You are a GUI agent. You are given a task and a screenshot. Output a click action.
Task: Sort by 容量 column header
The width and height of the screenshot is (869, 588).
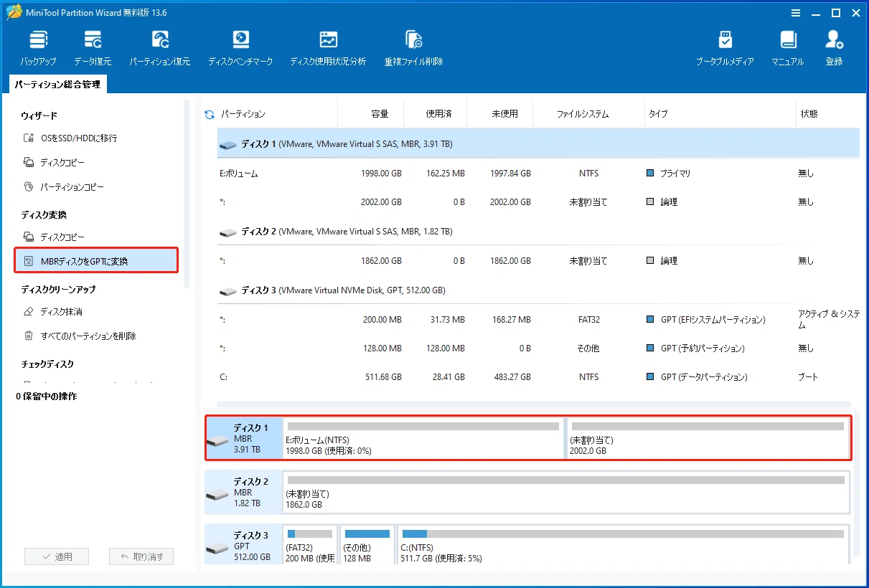click(x=380, y=114)
